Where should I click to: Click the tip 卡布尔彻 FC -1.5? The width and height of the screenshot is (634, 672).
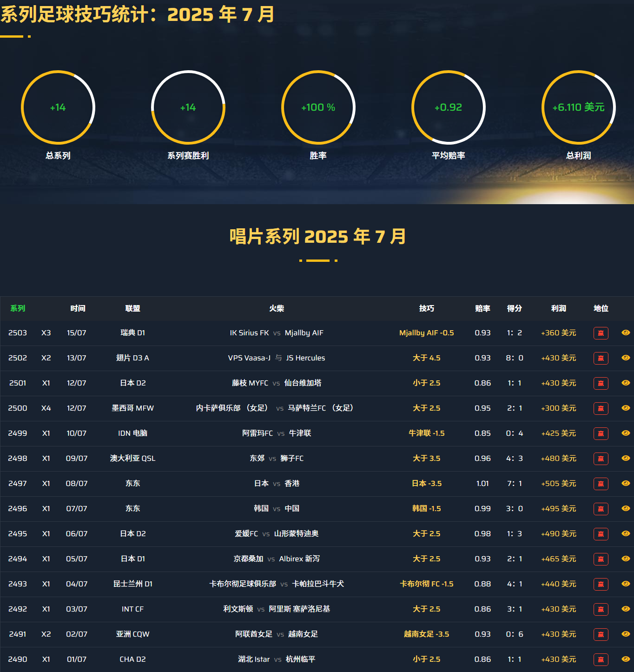(426, 584)
